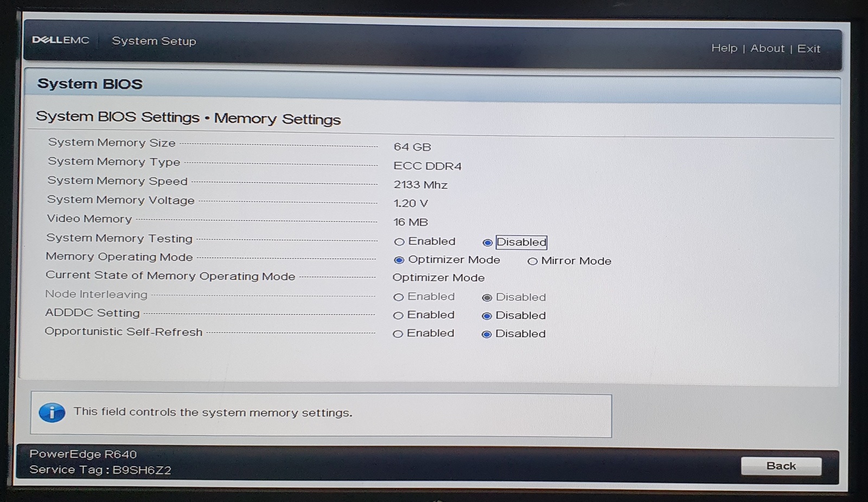
Task: Click the blue info icon
Action: [52, 413]
